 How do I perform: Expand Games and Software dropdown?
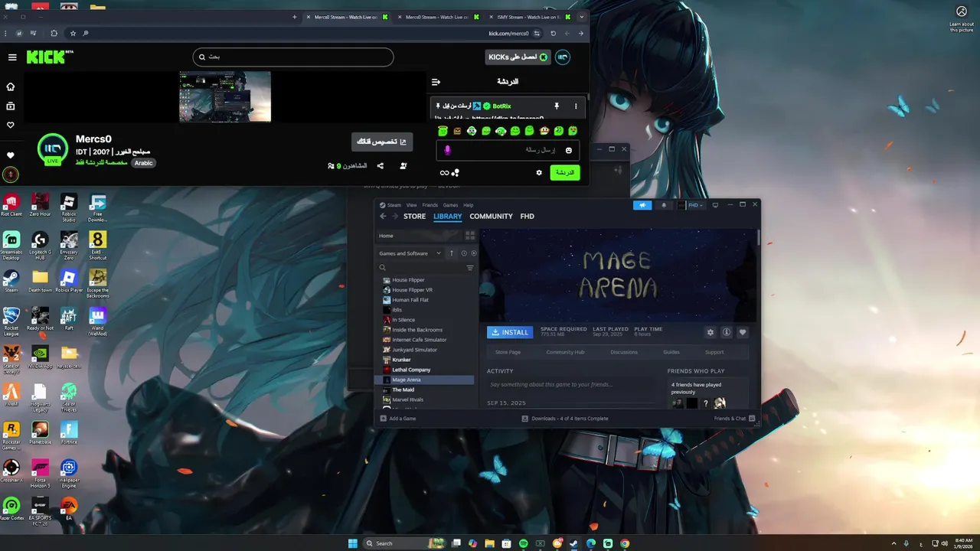point(410,253)
